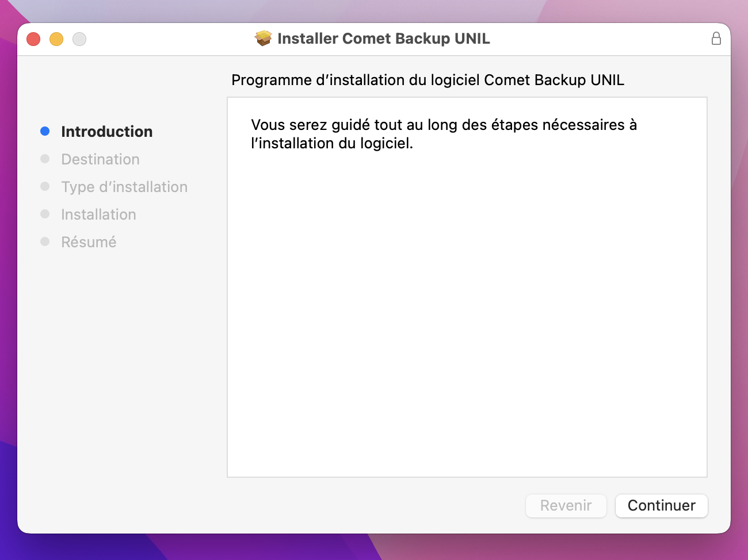Viewport: 748px width, 560px height.
Task: Click the bullet beside Type d'installation
Action: (45, 186)
